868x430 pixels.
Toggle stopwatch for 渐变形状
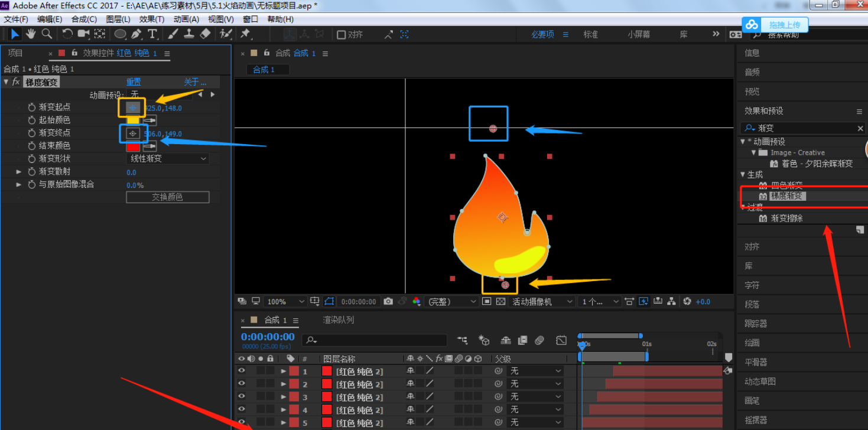[x=32, y=159]
